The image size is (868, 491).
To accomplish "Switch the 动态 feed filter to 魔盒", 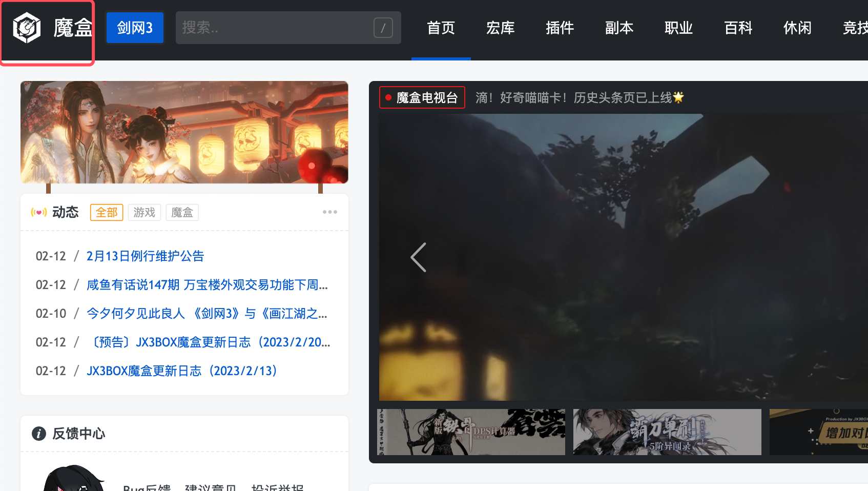I will click(x=182, y=212).
